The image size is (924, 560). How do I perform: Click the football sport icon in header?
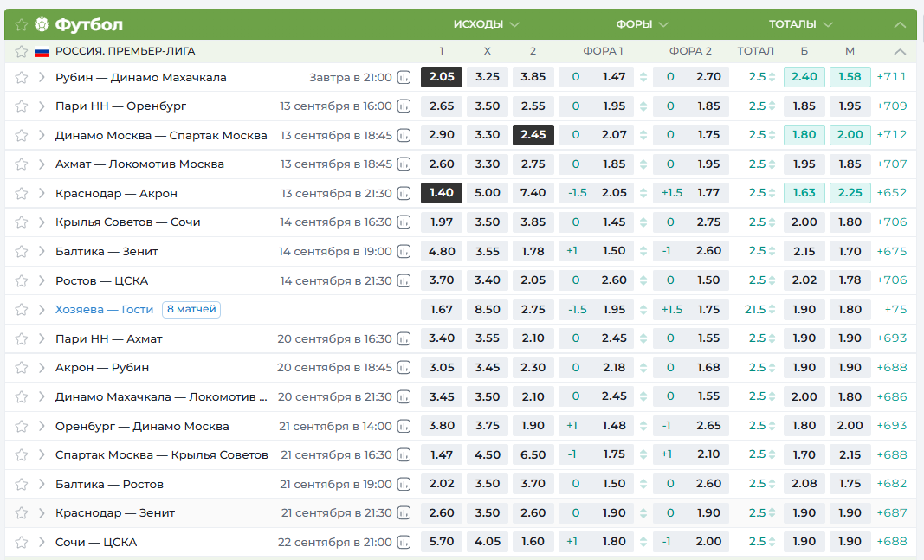pos(42,24)
